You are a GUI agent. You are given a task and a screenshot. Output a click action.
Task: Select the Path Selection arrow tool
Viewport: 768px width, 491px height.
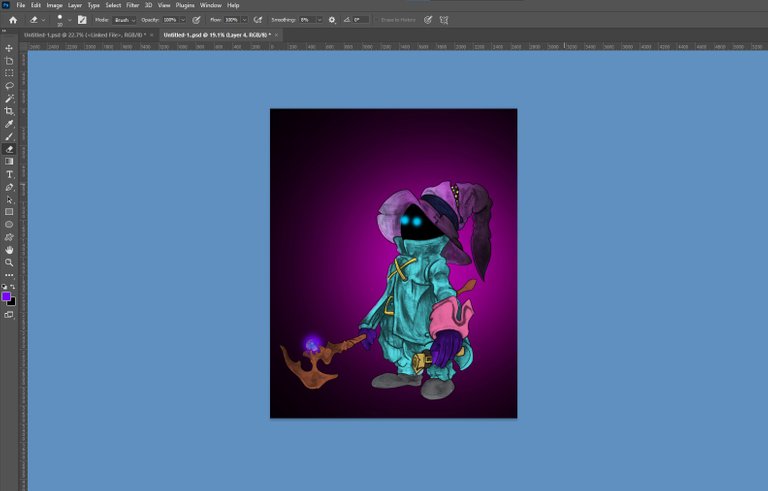[x=9, y=199]
